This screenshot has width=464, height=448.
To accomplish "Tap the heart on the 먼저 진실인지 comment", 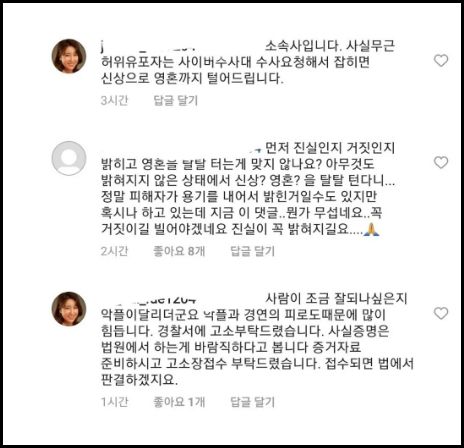I will pyautogui.click(x=441, y=162).
